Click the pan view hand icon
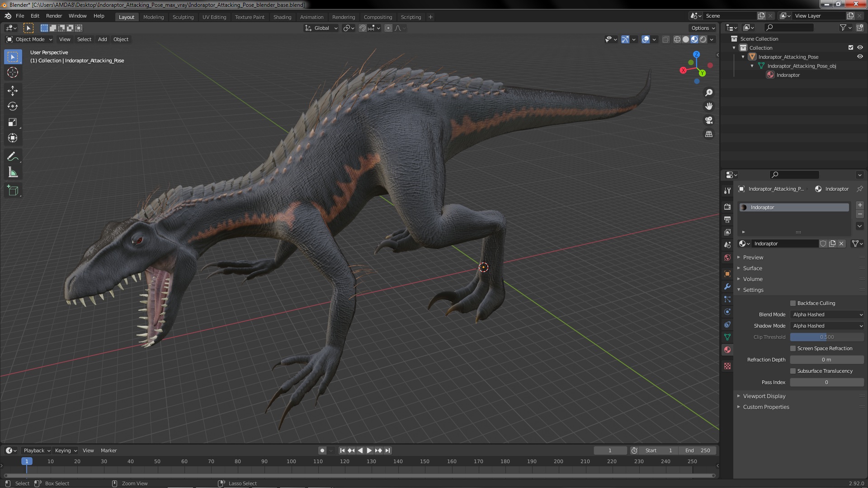The height and width of the screenshot is (488, 868). pyautogui.click(x=709, y=106)
